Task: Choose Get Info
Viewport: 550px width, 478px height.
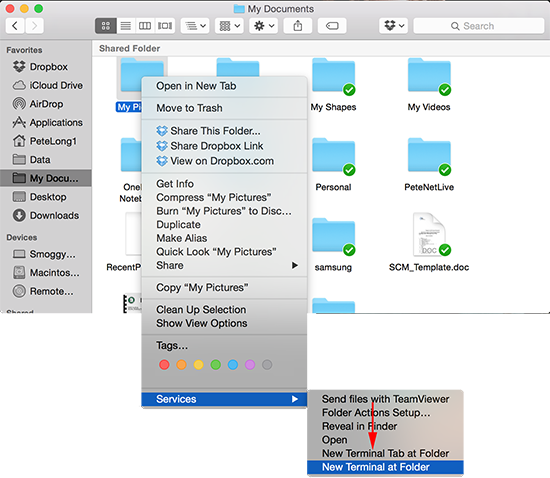Action: tap(224, 184)
